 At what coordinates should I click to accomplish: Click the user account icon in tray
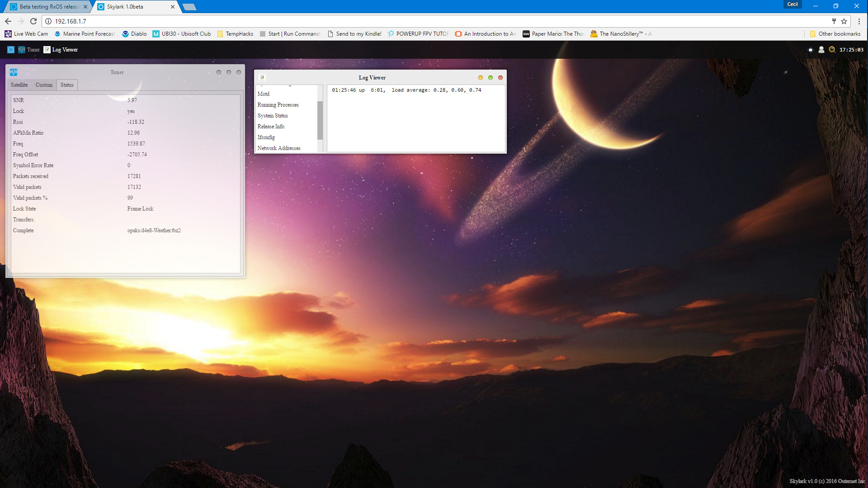click(x=821, y=50)
